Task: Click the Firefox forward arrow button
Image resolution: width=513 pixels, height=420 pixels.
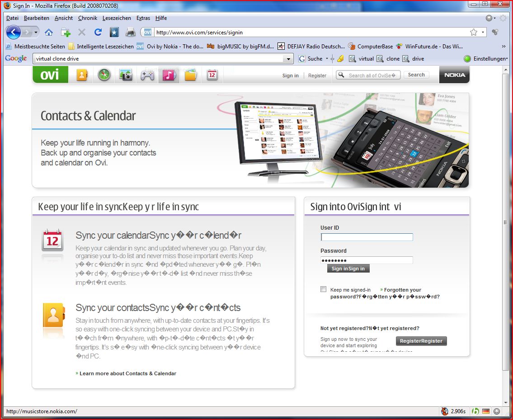Action: coord(27,32)
